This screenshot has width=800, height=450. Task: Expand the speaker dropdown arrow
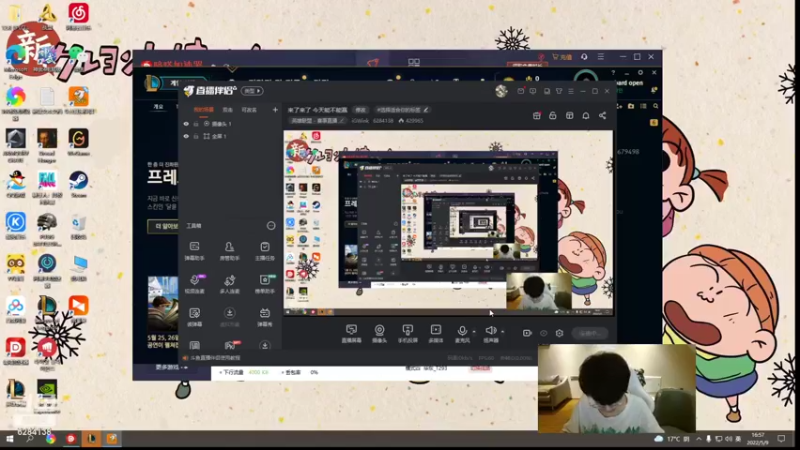(503, 332)
